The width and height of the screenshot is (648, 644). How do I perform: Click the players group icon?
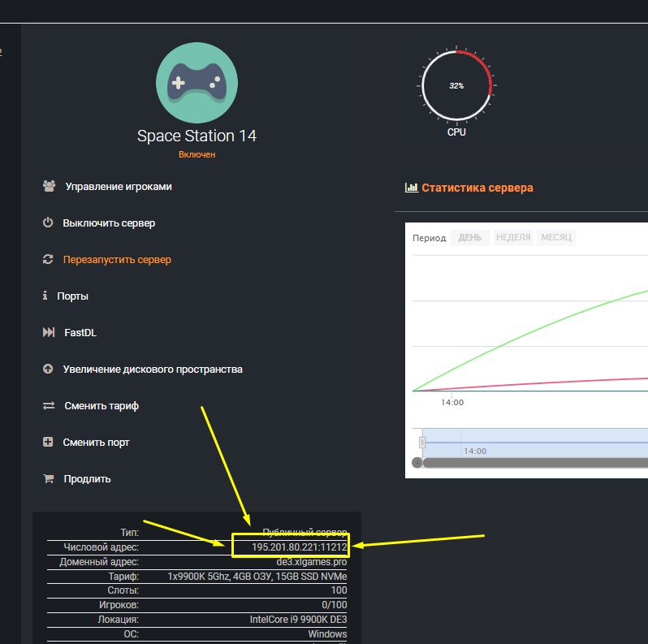click(49, 186)
